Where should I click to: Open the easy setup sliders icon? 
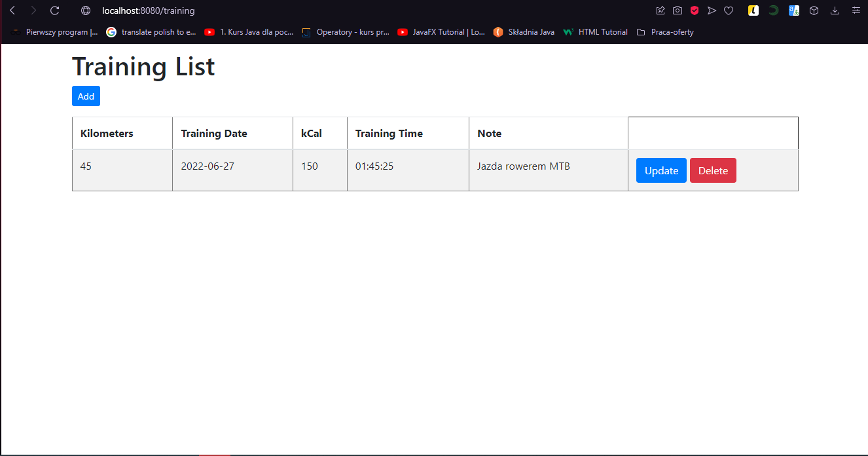click(856, 10)
